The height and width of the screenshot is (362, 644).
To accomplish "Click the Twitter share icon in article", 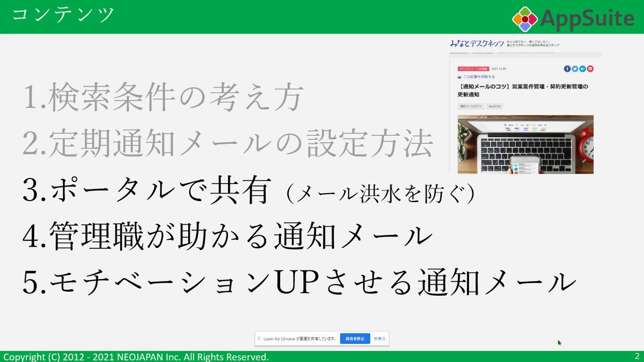I will point(575,69).
